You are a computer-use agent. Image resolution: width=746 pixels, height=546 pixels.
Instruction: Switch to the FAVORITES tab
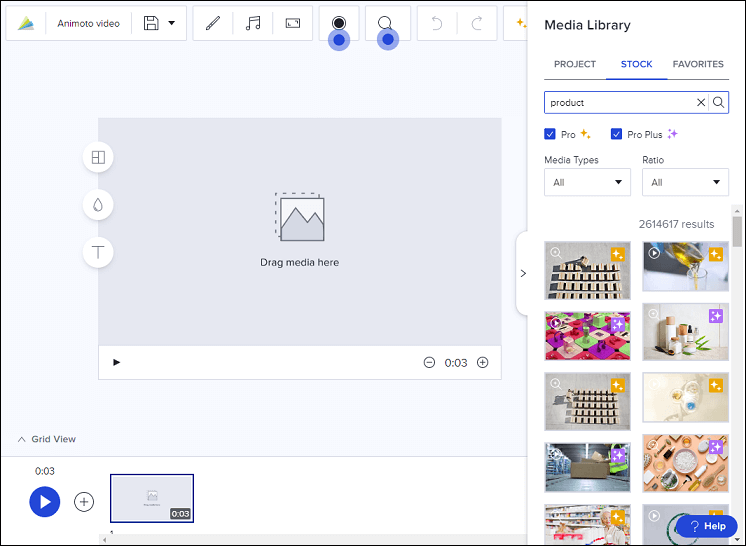coord(698,64)
